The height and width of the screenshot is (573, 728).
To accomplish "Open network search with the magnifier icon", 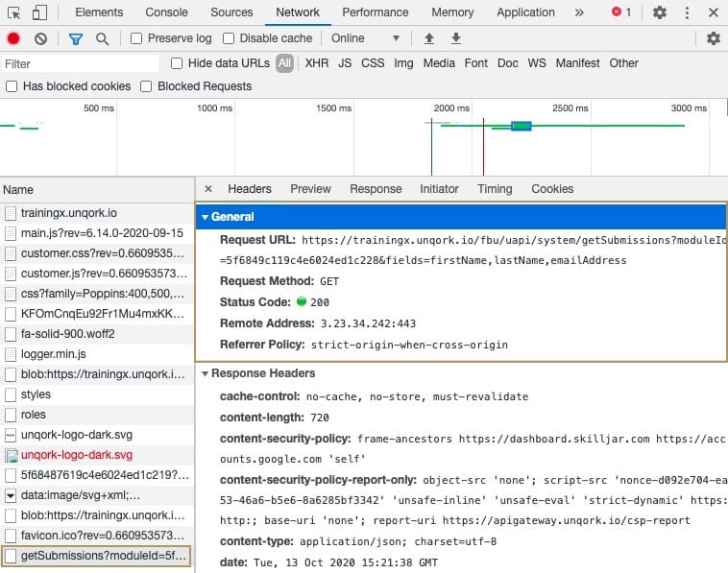I will click(x=102, y=39).
